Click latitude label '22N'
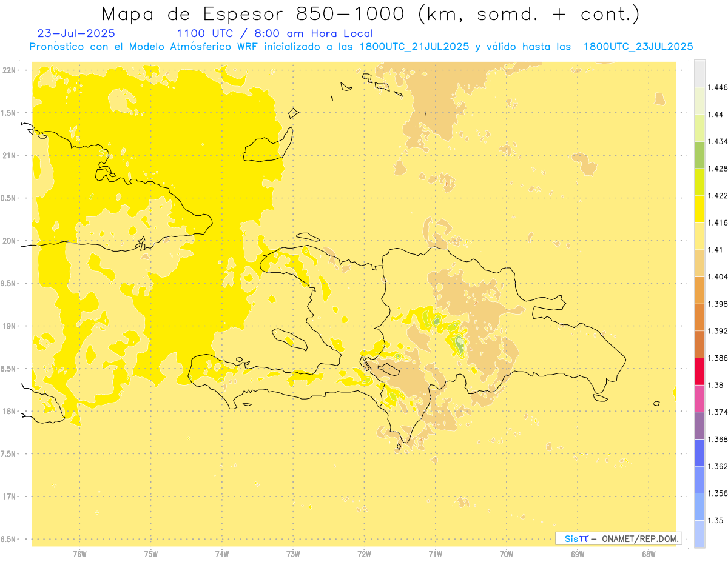728x562 pixels. point(10,70)
